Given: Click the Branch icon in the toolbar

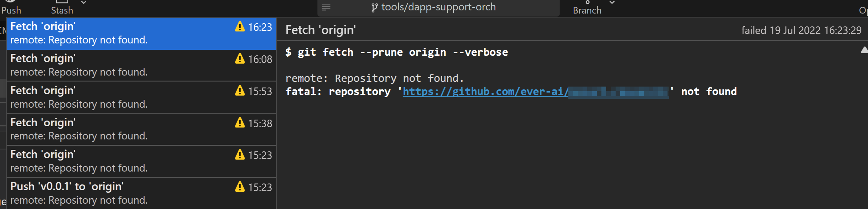Looking at the screenshot, I should tap(587, 3).
